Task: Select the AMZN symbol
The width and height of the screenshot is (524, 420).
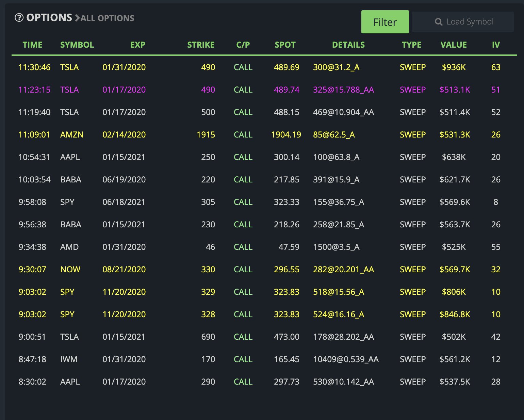Action: tap(72, 134)
